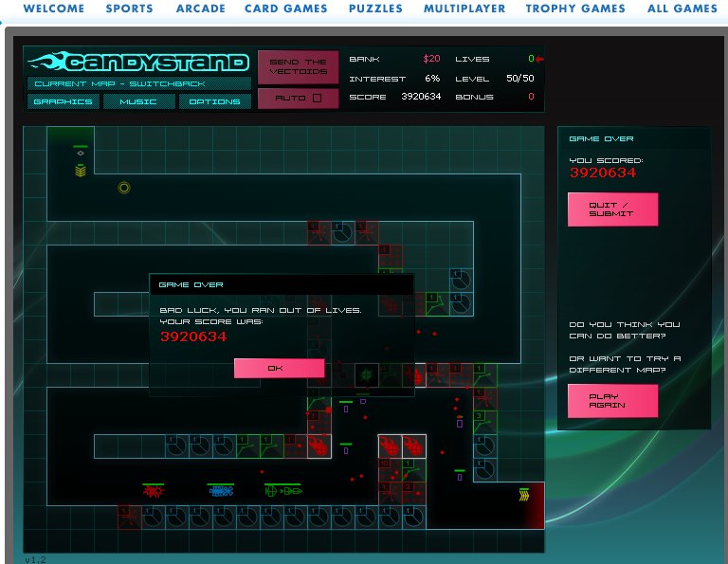This screenshot has width=728, height=564.
Task: Go to the Arcade section
Action: click(x=201, y=9)
